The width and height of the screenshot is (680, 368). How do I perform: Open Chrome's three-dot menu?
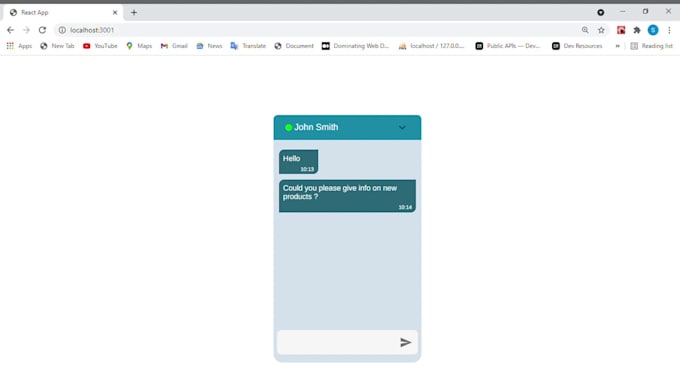pyautogui.click(x=669, y=30)
